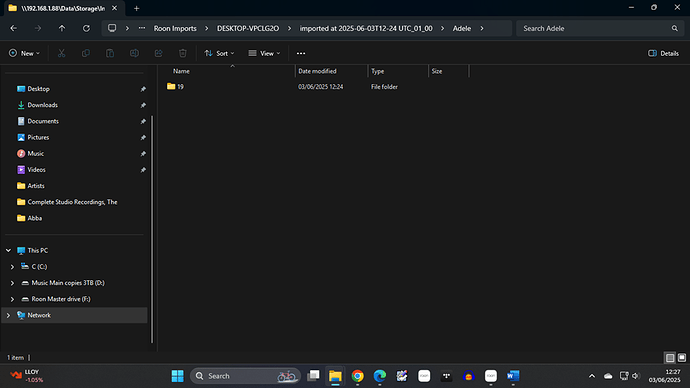Open the Sort dropdown

click(219, 53)
